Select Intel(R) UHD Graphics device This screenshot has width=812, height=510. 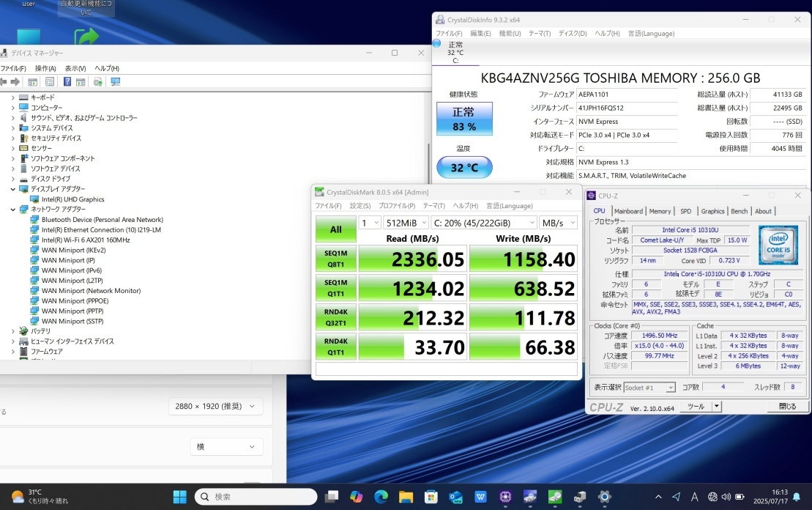(x=72, y=199)
